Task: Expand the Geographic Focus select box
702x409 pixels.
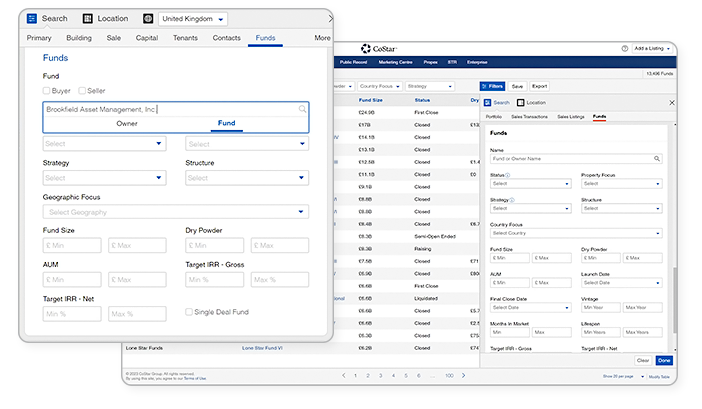Action: point(175,212)
